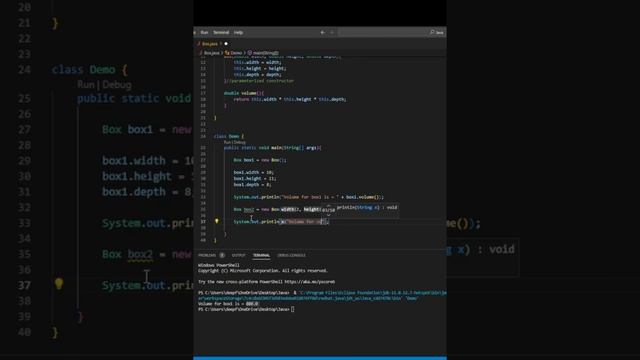This screenshot has height=360, width=640.
Task: Switch to the Debug Console tab
Action: click(x=291, y=256)
